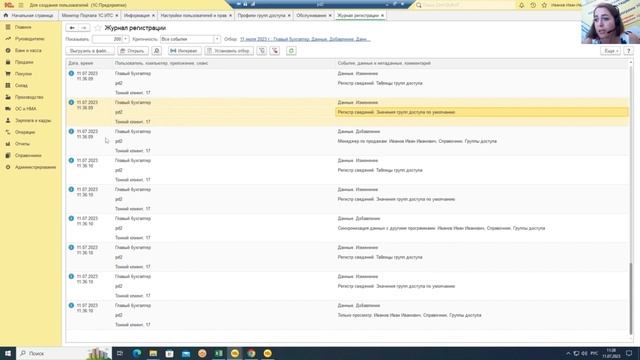This screenshot has height=360, width=640.
Task: Select row Менеджер по продажам Иванов Иван Иванович
Action: pyautogui.click(x=347, y=141)
